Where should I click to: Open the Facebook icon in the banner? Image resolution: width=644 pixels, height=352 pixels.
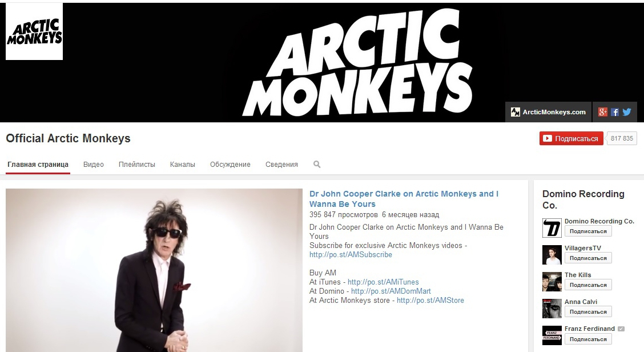(615, 112)
